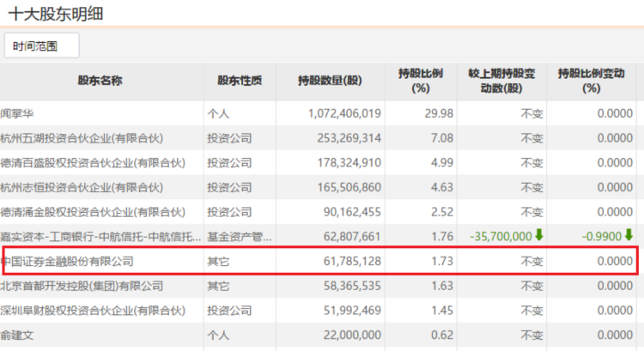Sort by 持股数量(股) column header
This screenshot has height=351, width=644.
point(331,81)
